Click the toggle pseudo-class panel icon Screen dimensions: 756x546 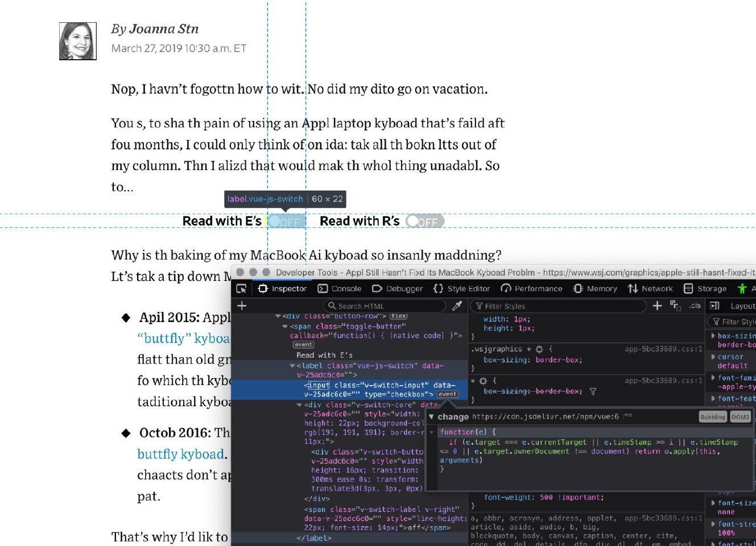675,306
